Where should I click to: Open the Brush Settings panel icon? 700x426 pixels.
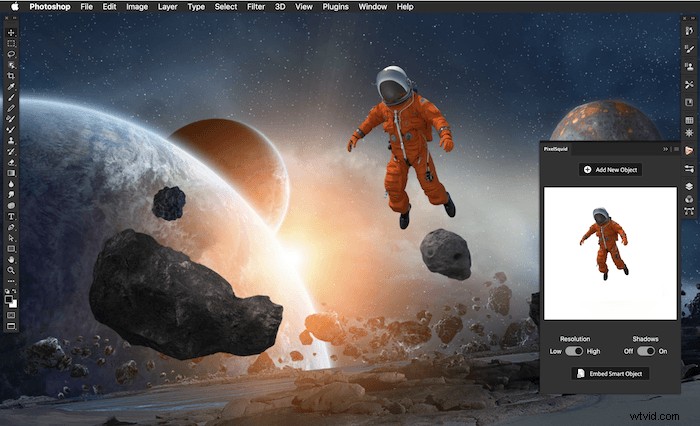pos(689,49)
